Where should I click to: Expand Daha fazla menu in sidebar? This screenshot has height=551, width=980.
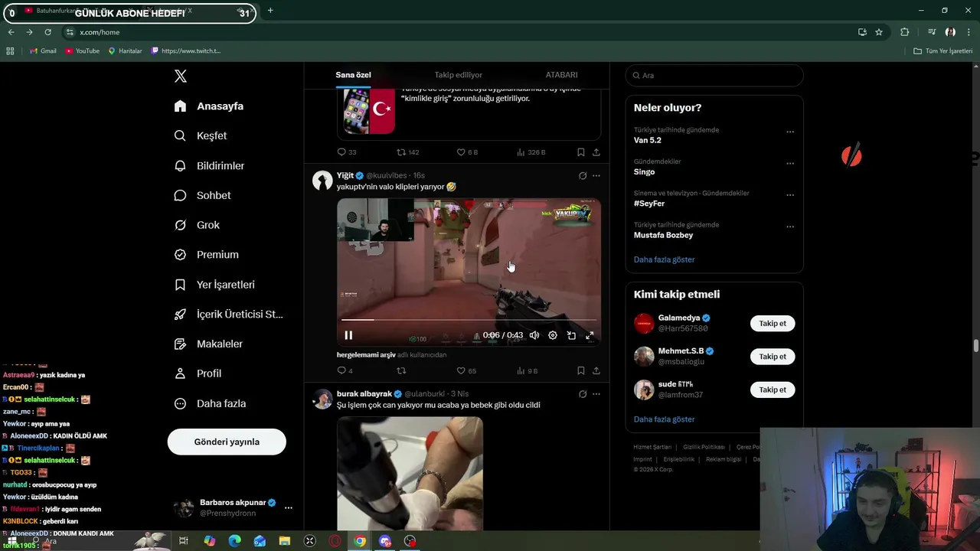(x=210, y=403)
